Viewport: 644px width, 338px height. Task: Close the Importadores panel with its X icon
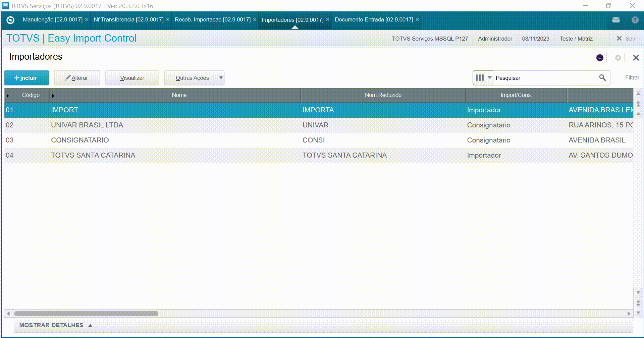(636, 57)
